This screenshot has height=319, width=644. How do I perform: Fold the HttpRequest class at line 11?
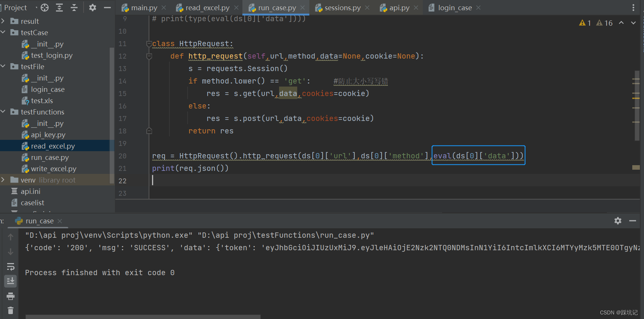click(149, 44)
